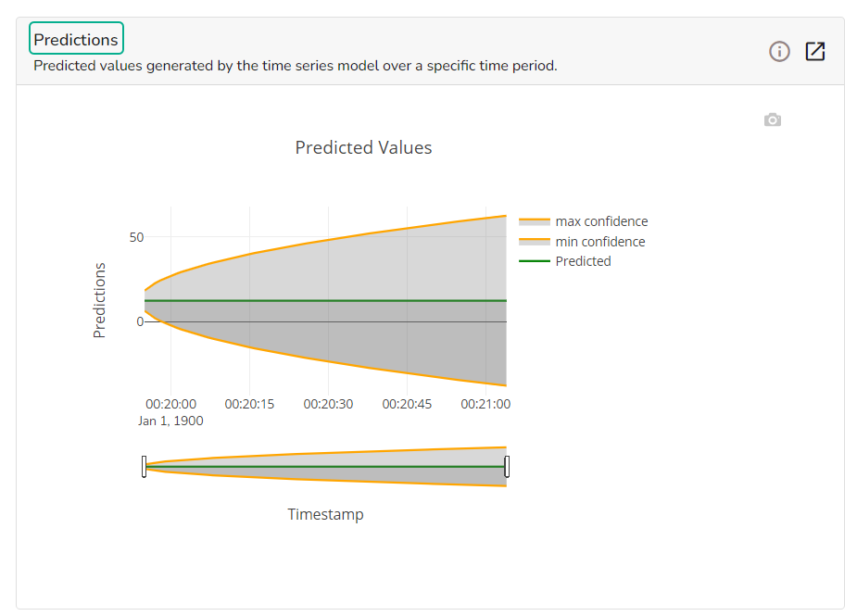The height and width of the screenshot is (616, 857).
Task: Open Predictions panel in a new window
Action: click(x=814, y=52)
